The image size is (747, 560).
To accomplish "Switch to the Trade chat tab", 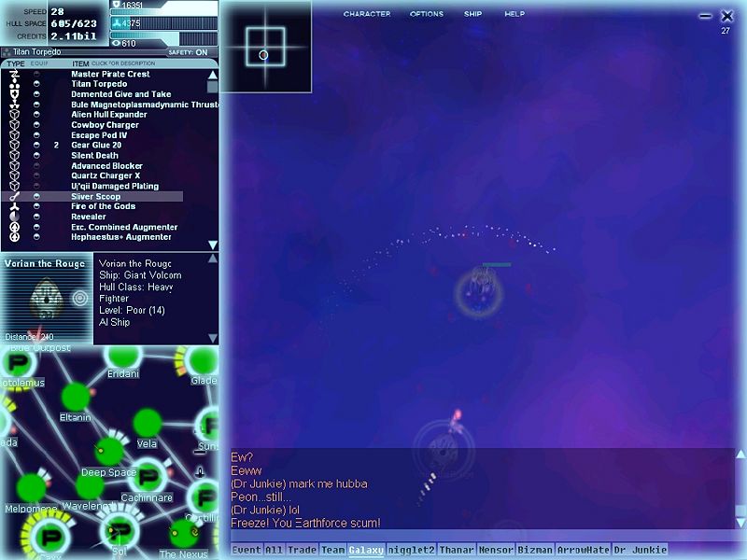I will [302, 551].
